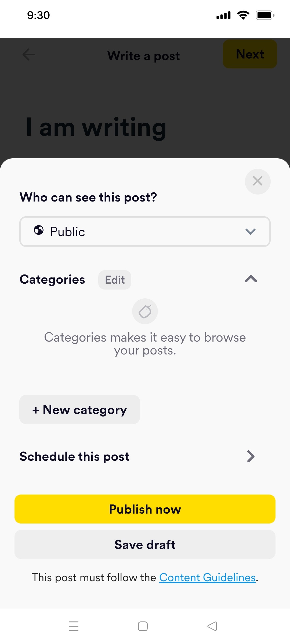This screenshot has width=290, height=644.
Task: Select the Schedule this post row
Action: (74, 456)
